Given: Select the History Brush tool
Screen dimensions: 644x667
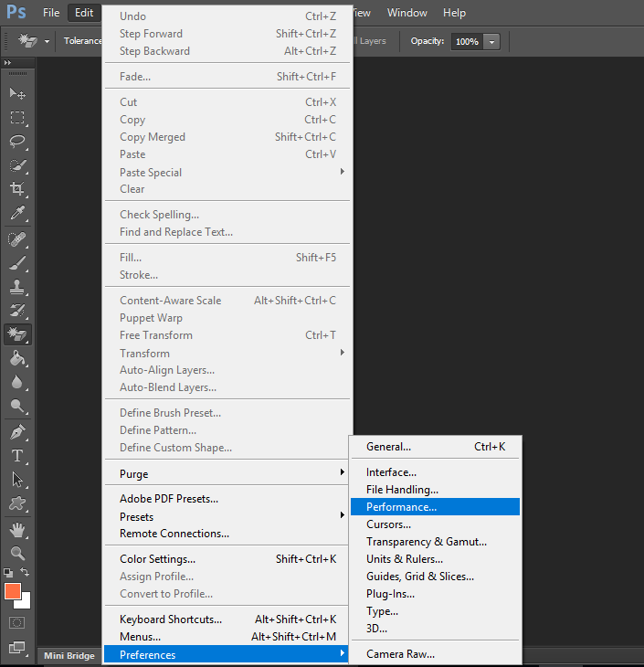Looking at the screenshot, I should coord(17,311).
